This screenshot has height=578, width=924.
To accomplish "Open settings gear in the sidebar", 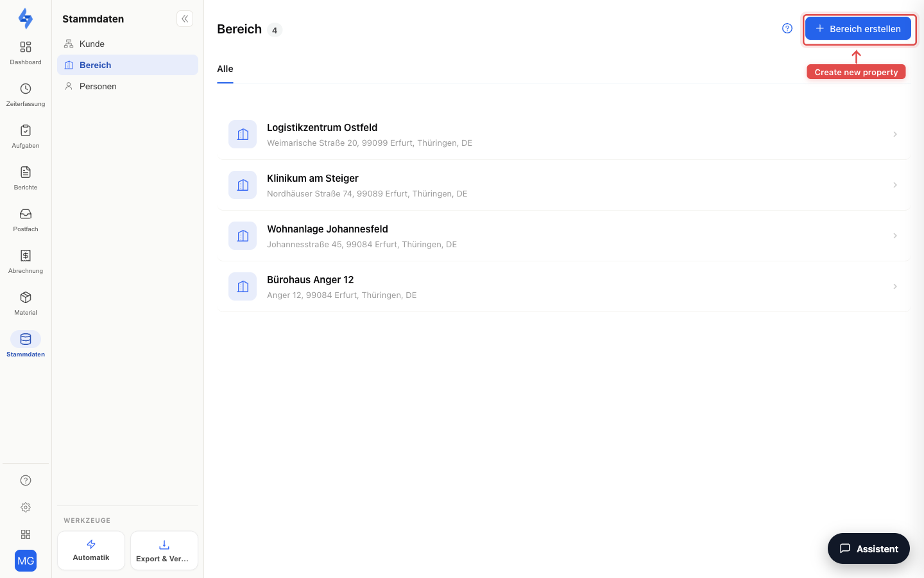I will click(x=26, y=507).
